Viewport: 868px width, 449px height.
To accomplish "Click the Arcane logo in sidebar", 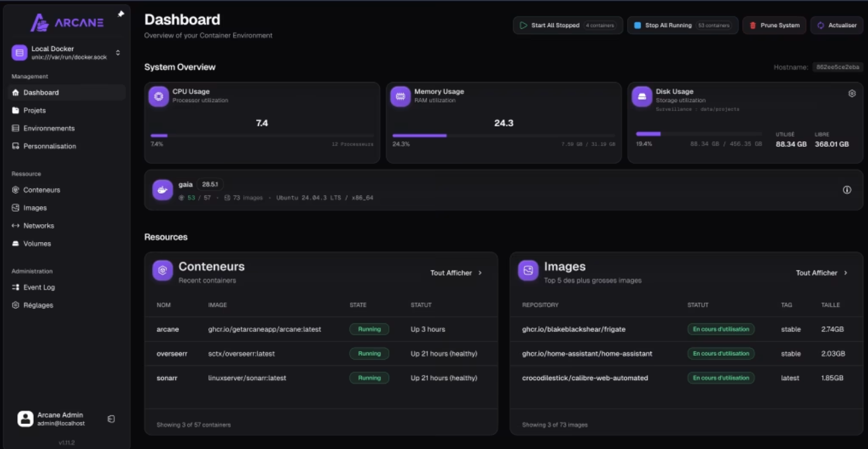I will tap(67, 22).
